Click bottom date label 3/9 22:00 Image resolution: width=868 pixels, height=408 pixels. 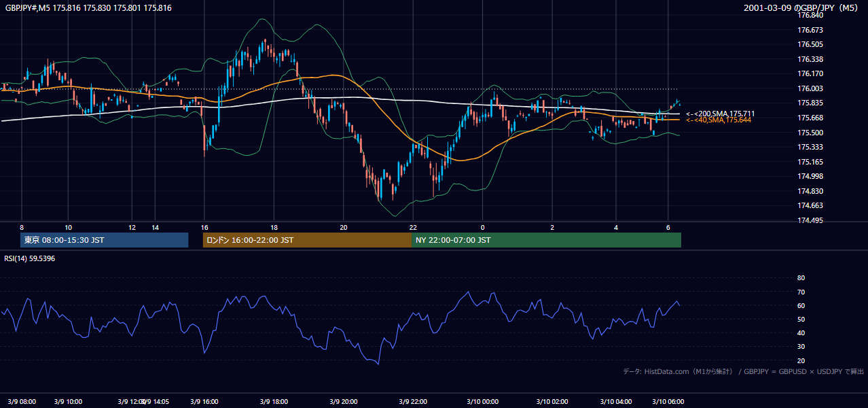413,402
